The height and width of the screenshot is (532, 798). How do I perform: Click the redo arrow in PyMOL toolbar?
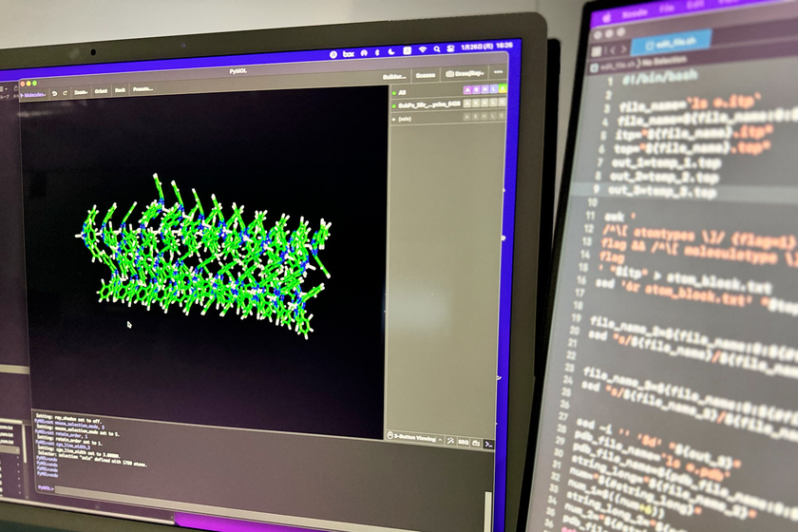[66, 91]
